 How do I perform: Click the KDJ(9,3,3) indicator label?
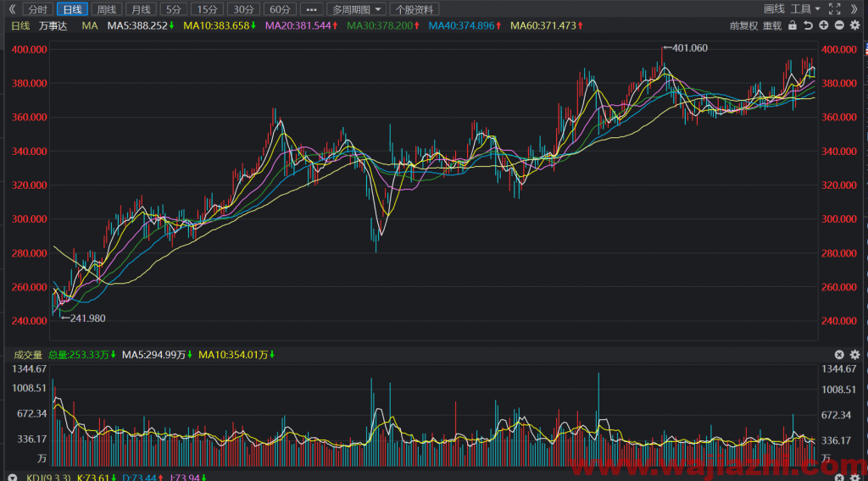pyautogui.click(x=48, y=477)
